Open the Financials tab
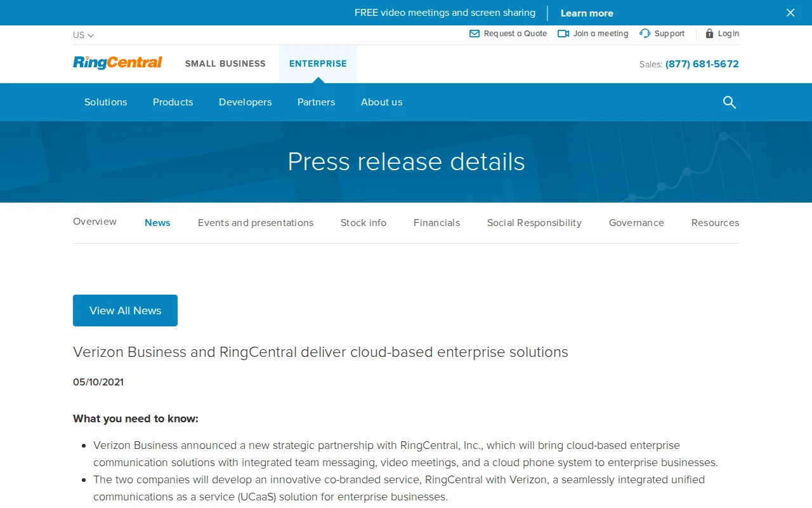The width and height of the screenshot is (812, 508). 437,223
